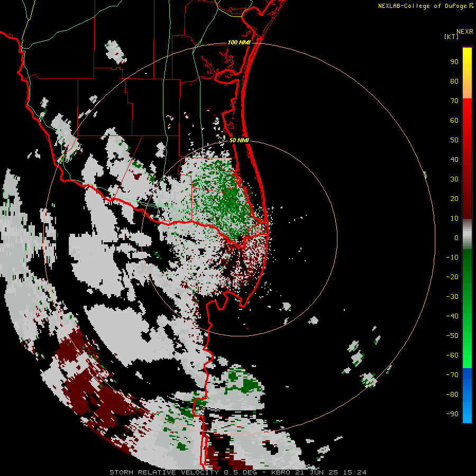Click the KBRO station identifier
The image size is (476, 476).
(x=281, y=472)
